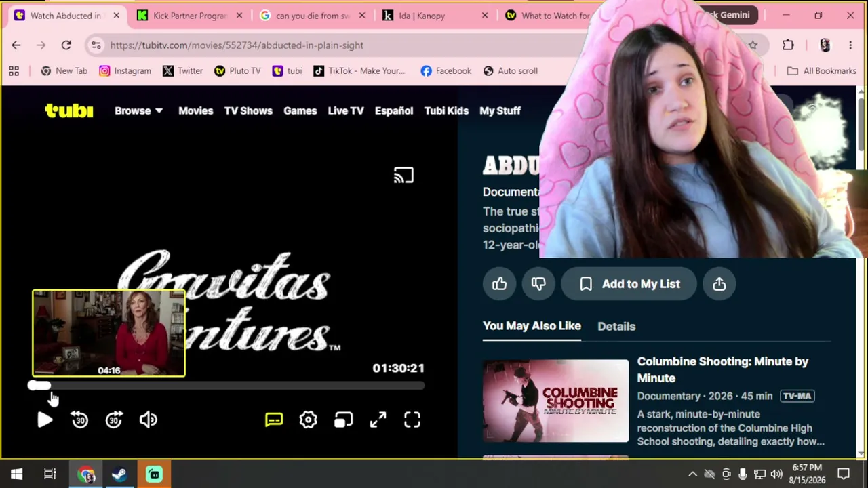
Task: Click the TV-MA rating badge
Action: (796, 396)
